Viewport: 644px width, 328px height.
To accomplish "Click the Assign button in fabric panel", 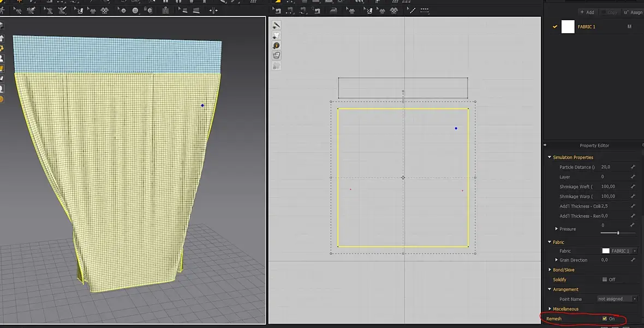I will [x=633, y=12].
